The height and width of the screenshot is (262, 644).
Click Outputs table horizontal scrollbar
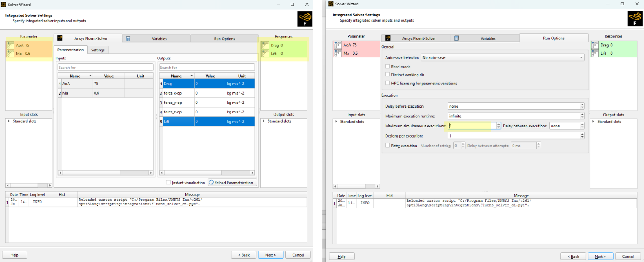tap(207, 173)
